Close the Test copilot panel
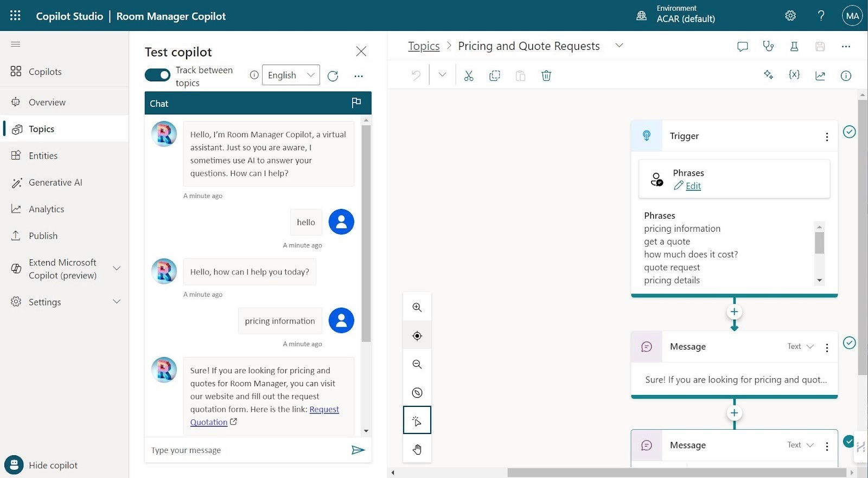Image resolution: width=868 pixels, height=478 pixels. [x=361, y=51]
